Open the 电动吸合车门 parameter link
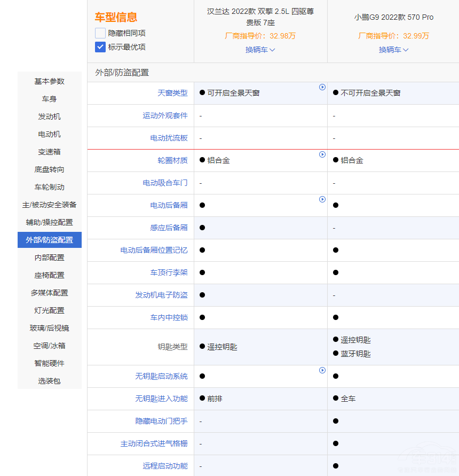This screenshot has width=459, height=476. click(x=165, y=183)
